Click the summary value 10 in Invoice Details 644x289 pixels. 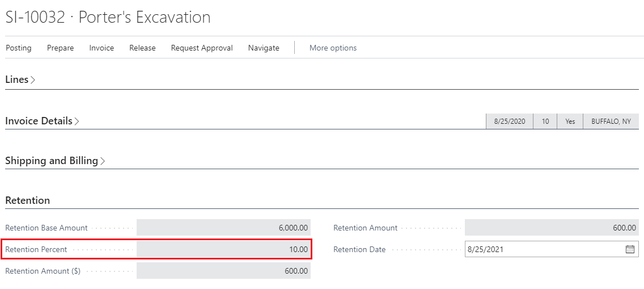[x=545, y=122]
